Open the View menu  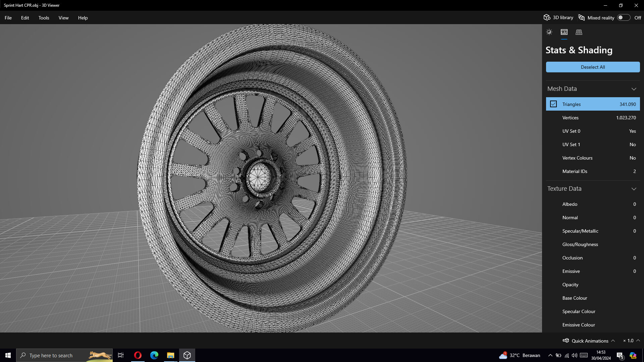tap(63, 18)
